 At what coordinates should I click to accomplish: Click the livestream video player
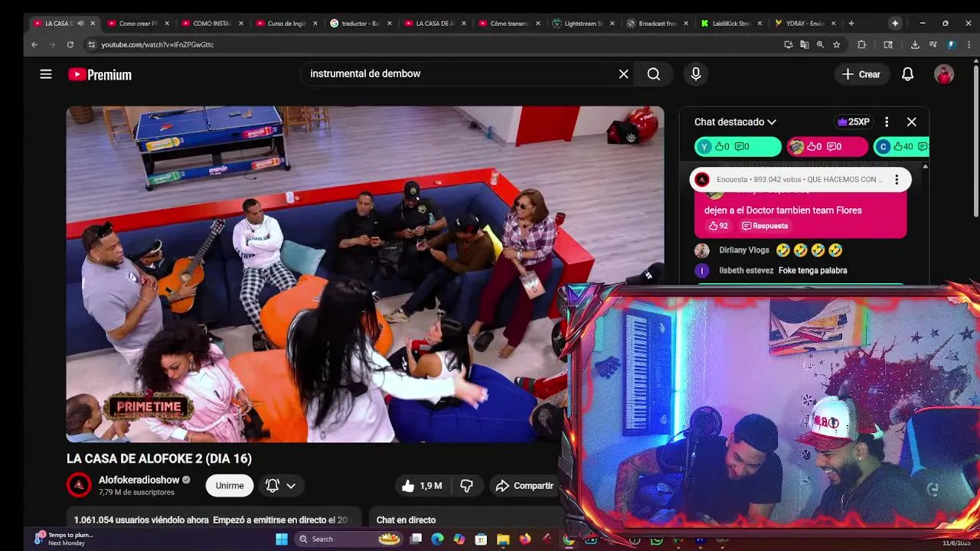click(x=364, y=274)
